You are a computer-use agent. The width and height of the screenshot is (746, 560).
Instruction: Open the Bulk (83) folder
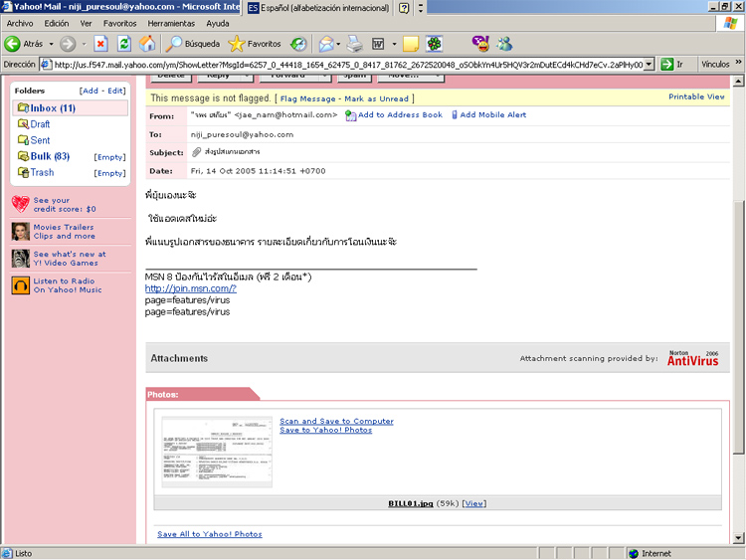[50, 156]
